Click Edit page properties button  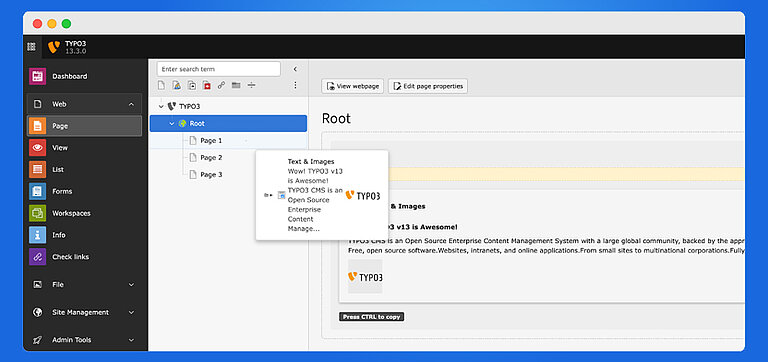428,86
